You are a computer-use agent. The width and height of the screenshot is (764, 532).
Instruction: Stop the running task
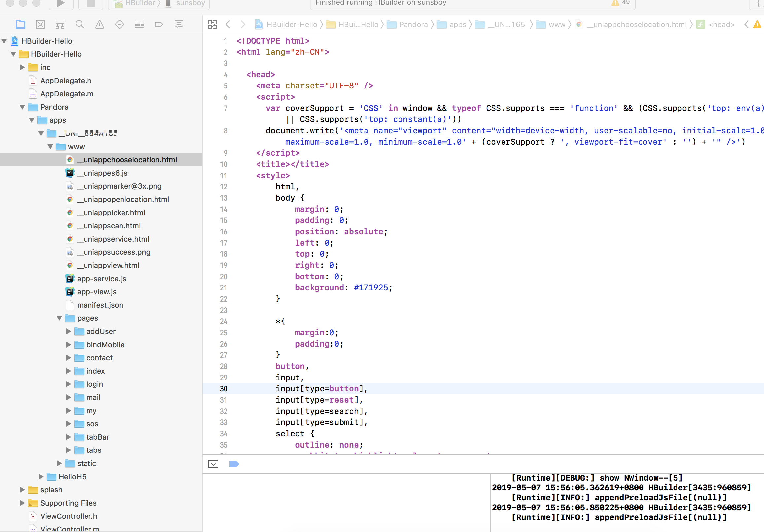pos(90,4)
